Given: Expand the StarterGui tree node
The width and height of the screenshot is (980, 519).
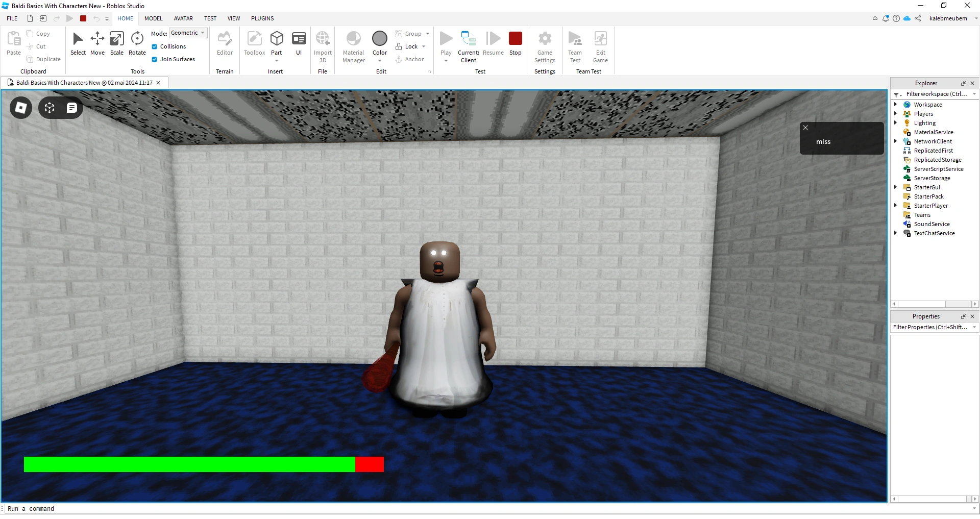Looking at the screenshot, I should (x=895, y=187).
